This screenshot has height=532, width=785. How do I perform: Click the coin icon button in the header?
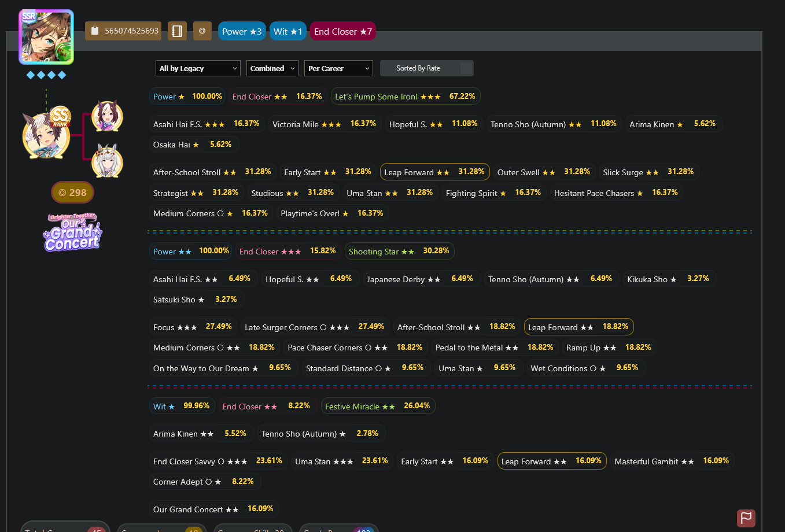click(202, 31)
